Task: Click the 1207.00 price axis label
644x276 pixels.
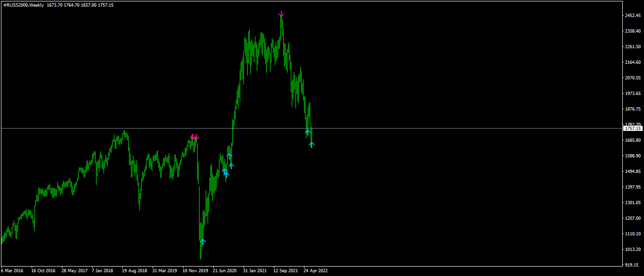Action: (633, 218)
